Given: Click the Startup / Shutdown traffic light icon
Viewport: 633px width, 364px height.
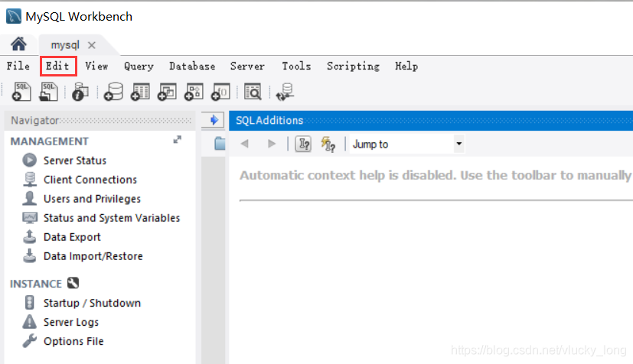Looking at the screenshot, I should (30, 302).
